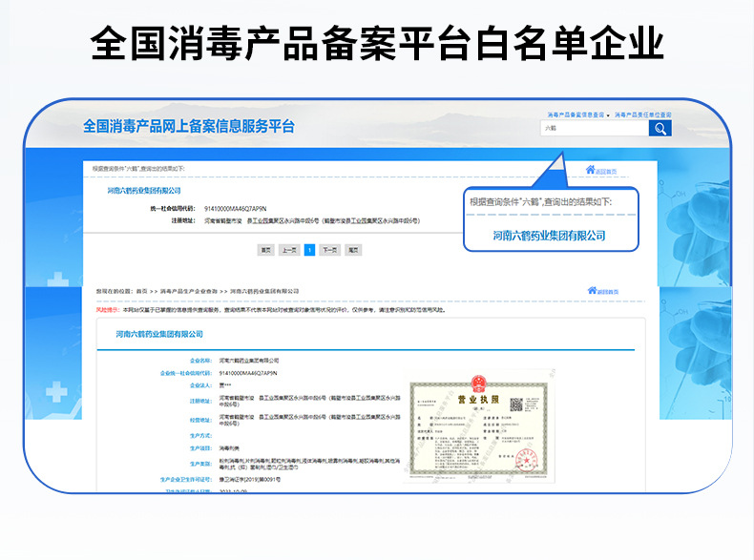
Task: Click 首页 in the breadcrumb trail
Action: pyautogui.click(x=142, y=291)
